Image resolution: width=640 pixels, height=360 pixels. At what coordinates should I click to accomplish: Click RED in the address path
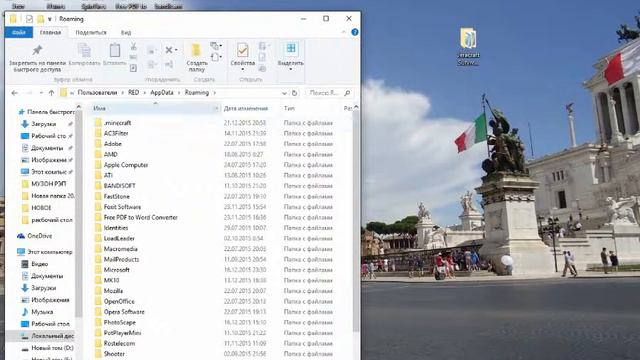pyautogui.click(x=133, y=93)
